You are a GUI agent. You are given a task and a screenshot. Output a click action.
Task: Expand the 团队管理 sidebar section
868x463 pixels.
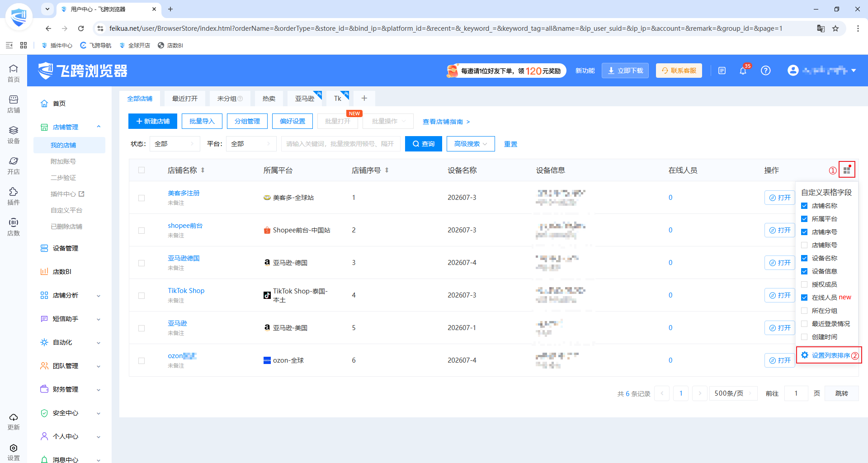point(99,366)
